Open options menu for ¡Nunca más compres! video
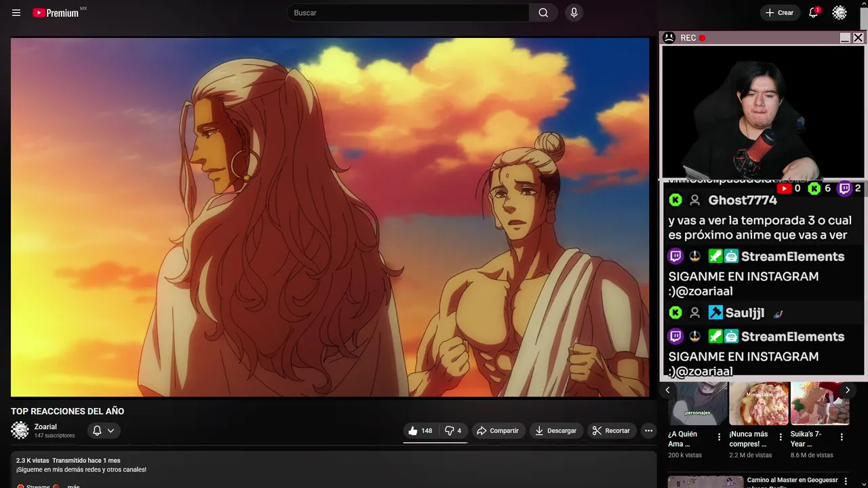 [781, 437]
